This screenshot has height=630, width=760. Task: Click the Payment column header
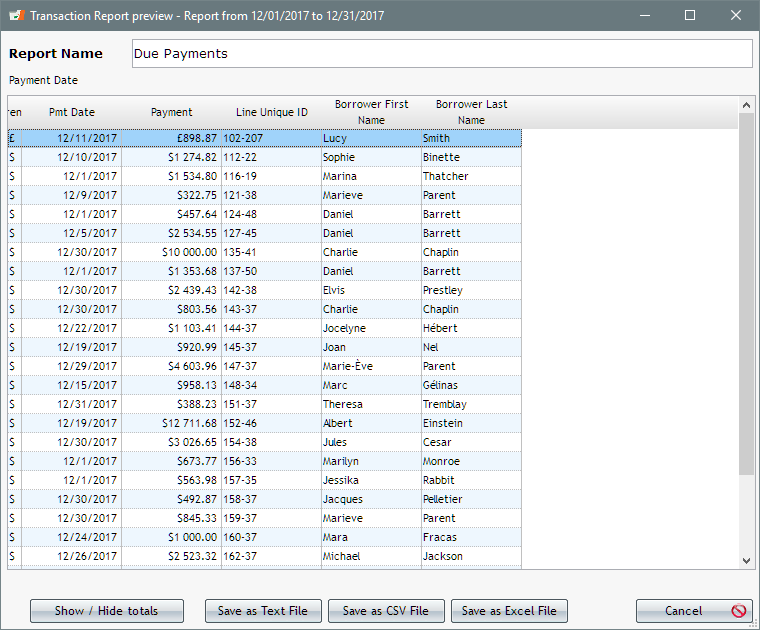[172, 112]
